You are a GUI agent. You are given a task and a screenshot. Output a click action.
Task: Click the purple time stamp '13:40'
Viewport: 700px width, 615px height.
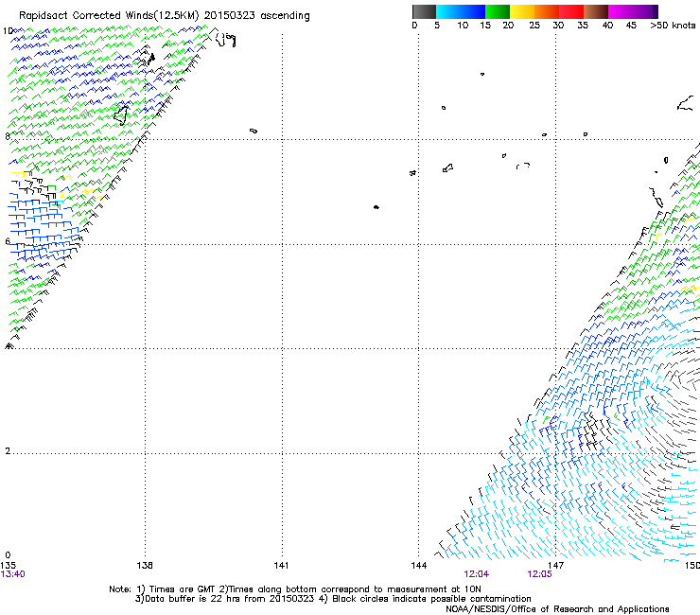pyautogui.click(x=13, y=574)
